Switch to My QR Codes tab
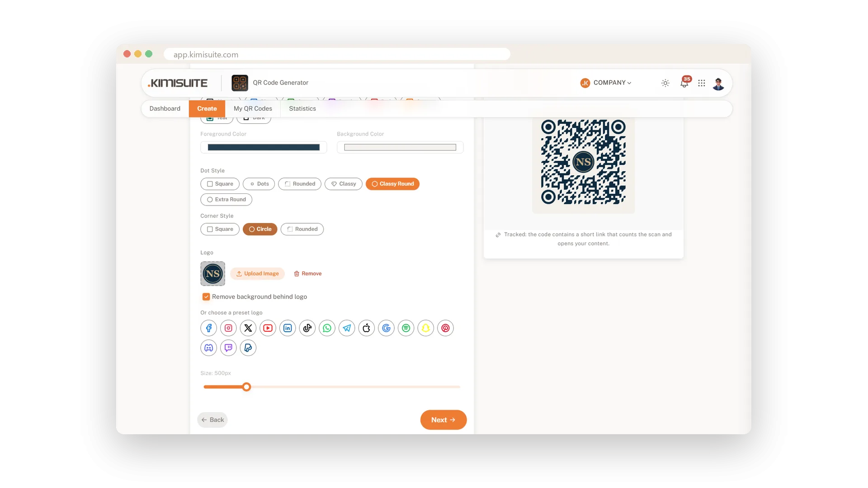The height and width of the screenshot is (488, 868). pyautogui.click(x=253, y=108)
